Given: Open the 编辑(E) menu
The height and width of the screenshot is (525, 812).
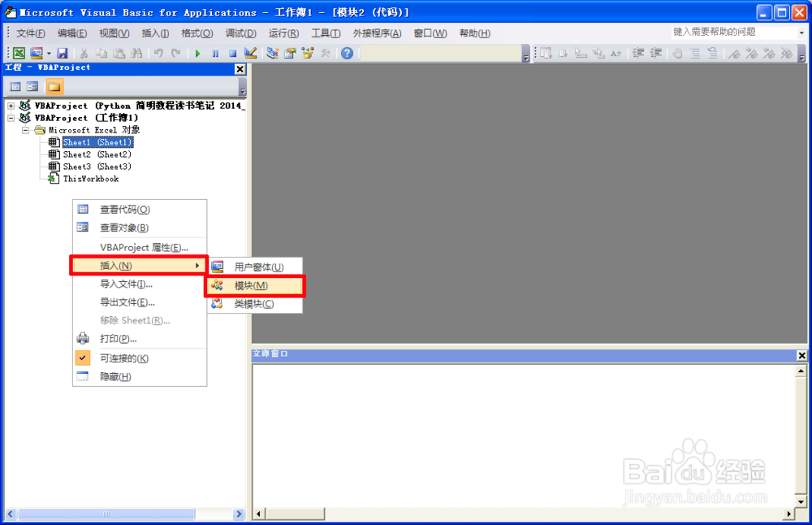Looking at the screenshot, I should pos(72,33).
